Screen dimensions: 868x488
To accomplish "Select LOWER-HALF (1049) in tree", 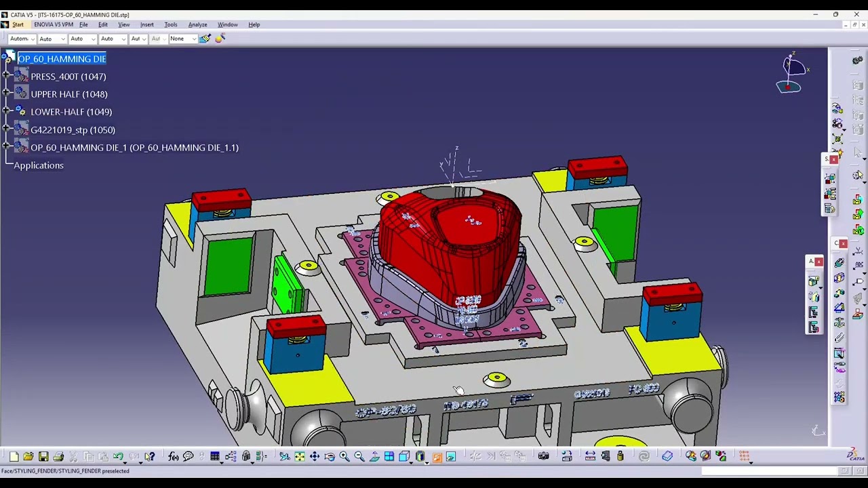I will click(x=71, y=112).
